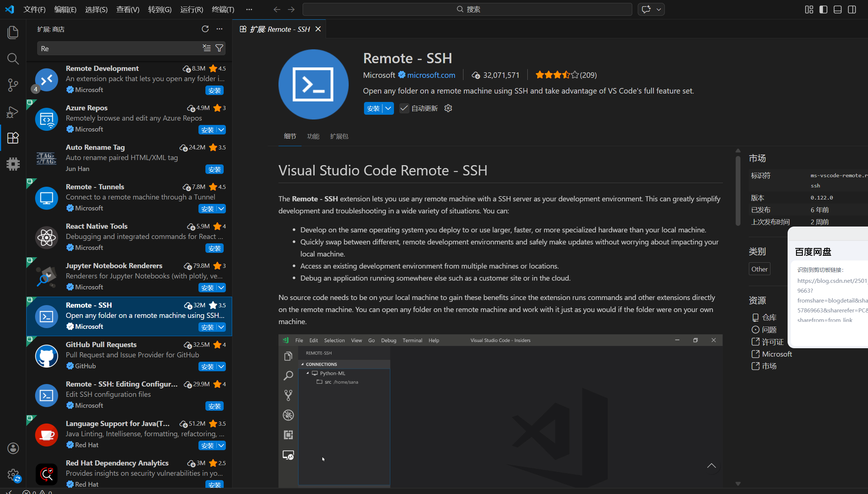Expand Language Support for Java install dropdown
Image resolution: width=868 pixels, height=494 pixels.
click(221, 445)
